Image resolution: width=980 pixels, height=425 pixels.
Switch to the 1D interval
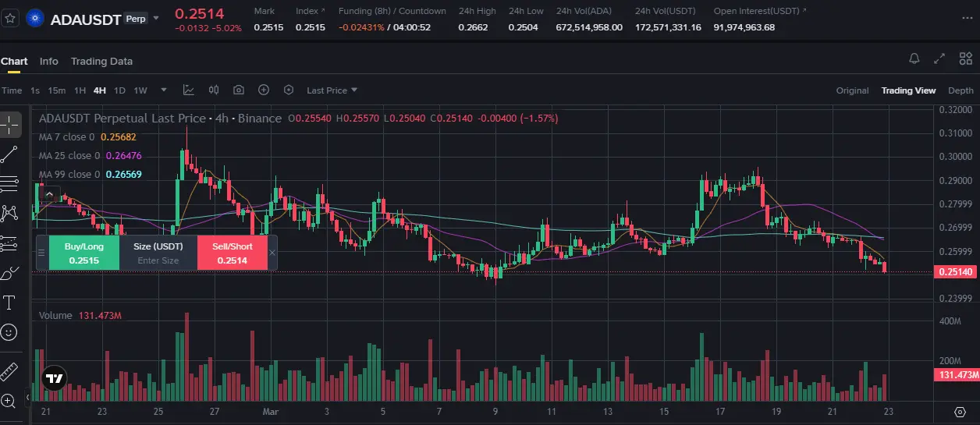click(x=119, y=90)
